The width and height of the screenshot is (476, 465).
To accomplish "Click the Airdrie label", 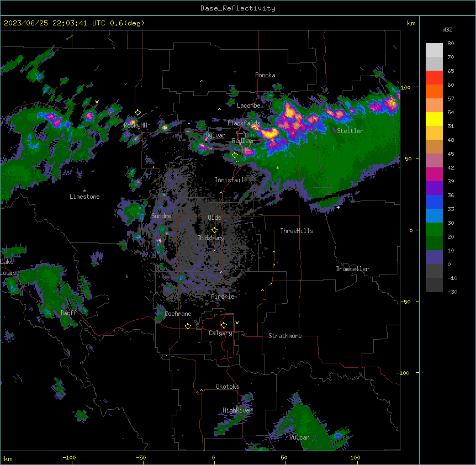I will point(223,297).
